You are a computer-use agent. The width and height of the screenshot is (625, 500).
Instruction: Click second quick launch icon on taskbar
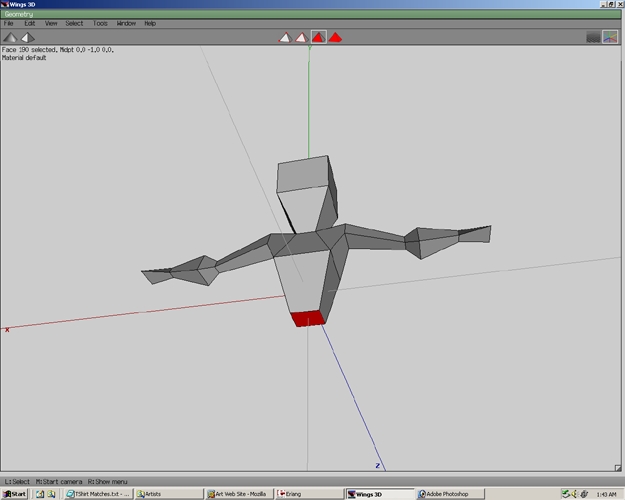click(51, 494)
